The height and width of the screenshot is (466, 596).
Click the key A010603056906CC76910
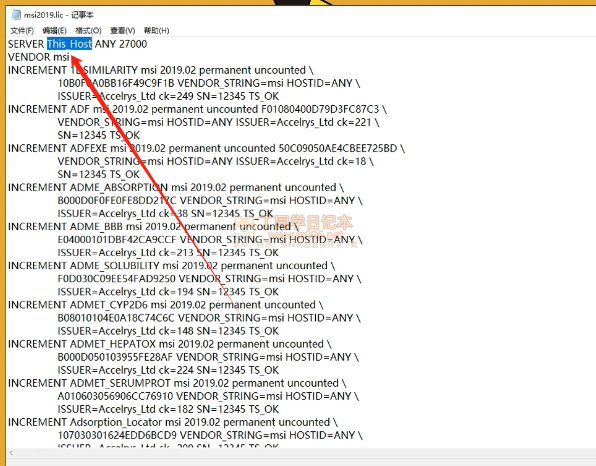tap(116, 396)
